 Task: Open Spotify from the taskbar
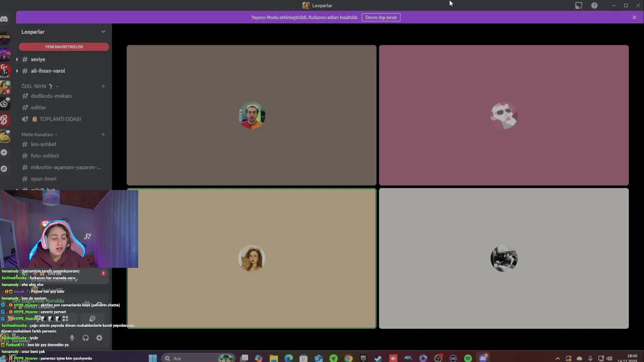[x=468, y=358]
